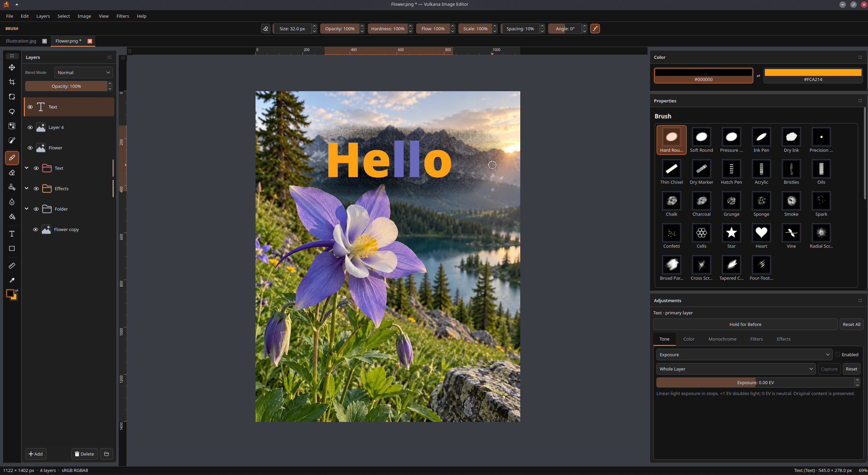868x475 pixels.
Task: Click the background color swatch #FCA214
Action: pyautogui.click(x=813, y=76)
